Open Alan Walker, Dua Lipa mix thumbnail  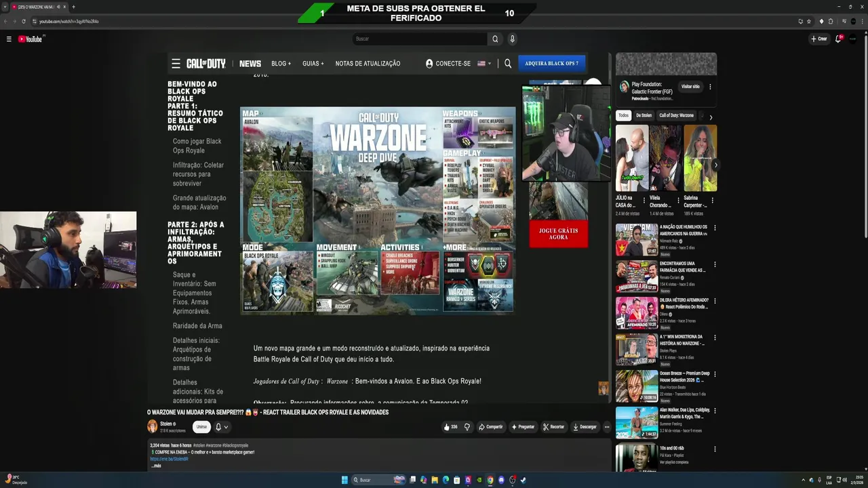(637, 423)
